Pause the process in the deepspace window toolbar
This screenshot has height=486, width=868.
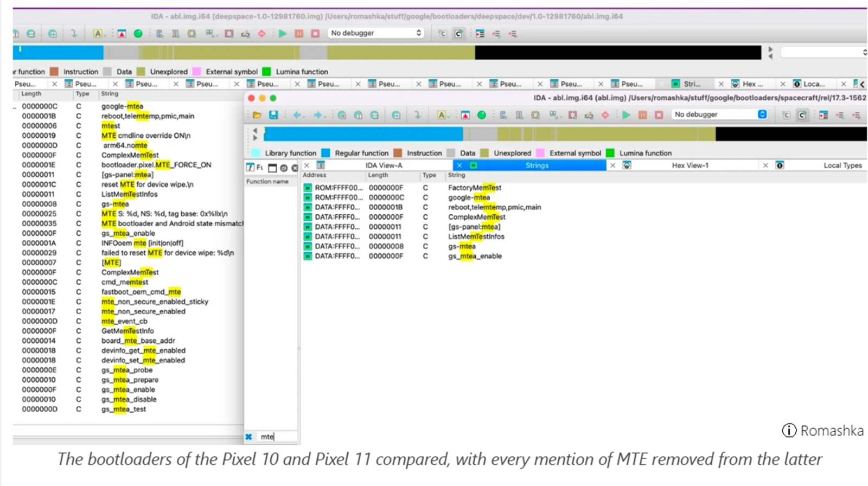(299, 34)
